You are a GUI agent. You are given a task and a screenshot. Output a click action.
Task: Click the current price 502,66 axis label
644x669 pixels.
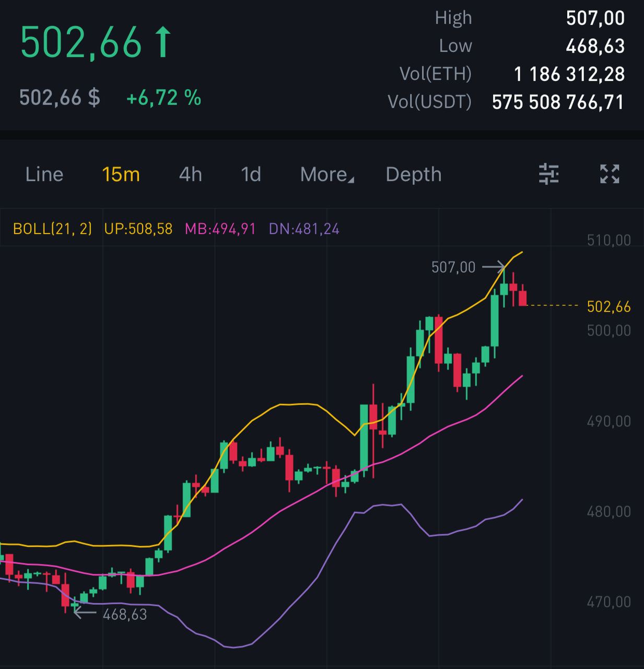click(608, 306)
